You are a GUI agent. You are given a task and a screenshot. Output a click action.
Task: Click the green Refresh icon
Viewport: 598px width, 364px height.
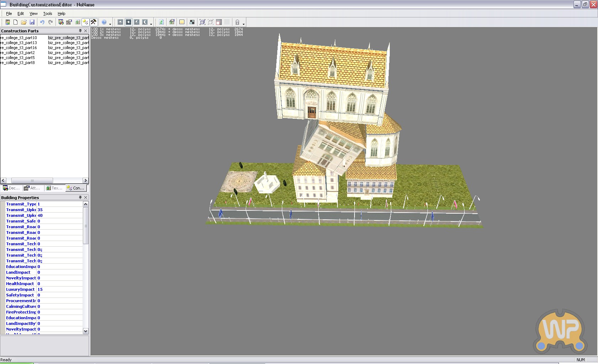[161, 22]
